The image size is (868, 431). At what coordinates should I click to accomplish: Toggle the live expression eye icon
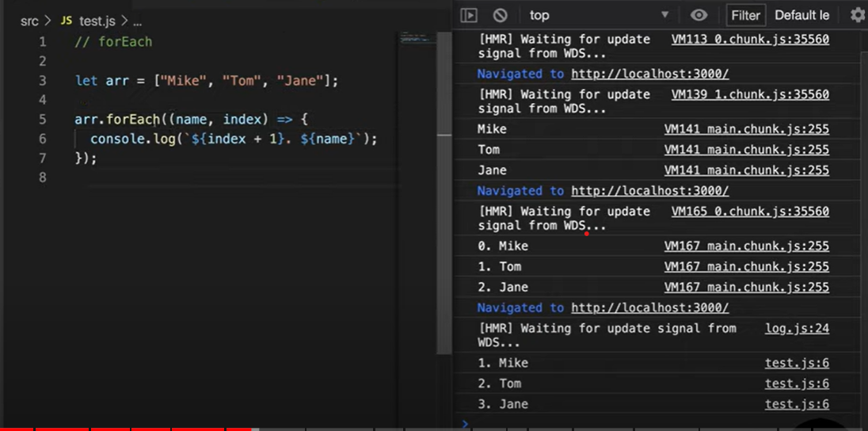click(699, 16)
